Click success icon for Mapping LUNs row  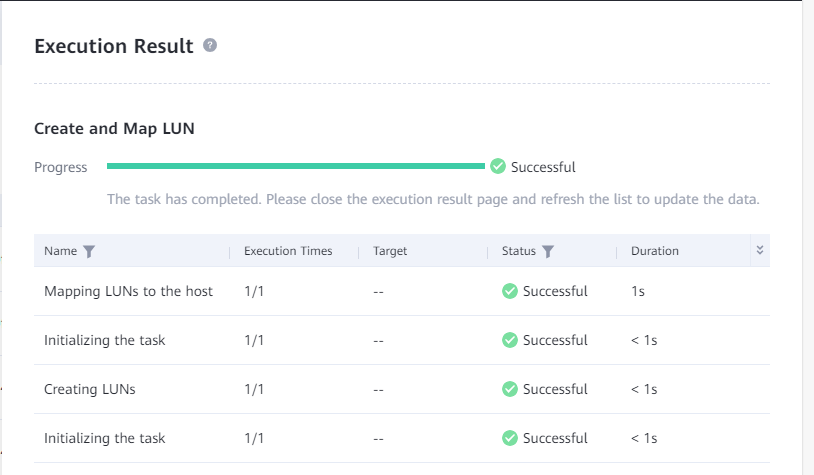[510, 291]
